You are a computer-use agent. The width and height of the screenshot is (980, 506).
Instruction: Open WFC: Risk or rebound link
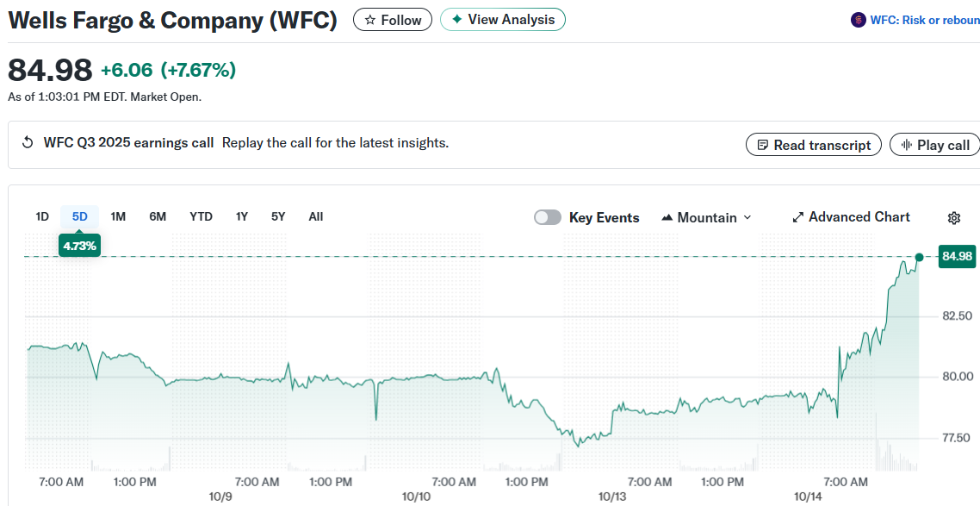tap(924, 20)
